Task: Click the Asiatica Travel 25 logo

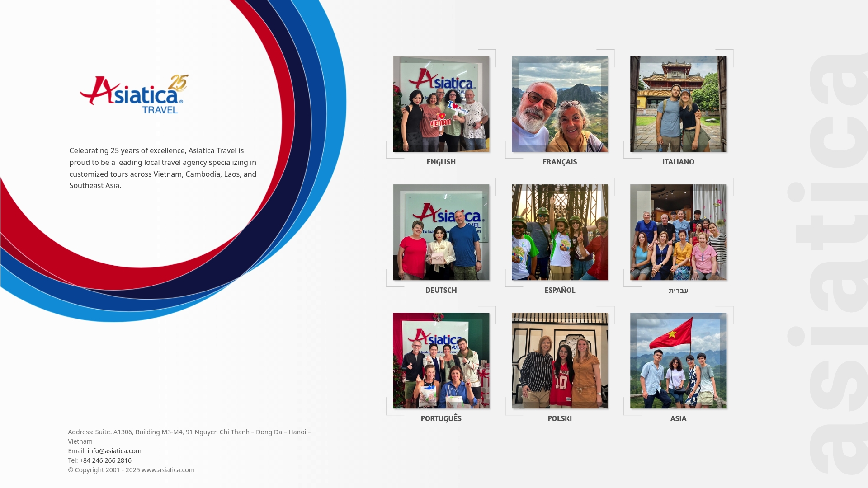Action: tap(134, 94)
